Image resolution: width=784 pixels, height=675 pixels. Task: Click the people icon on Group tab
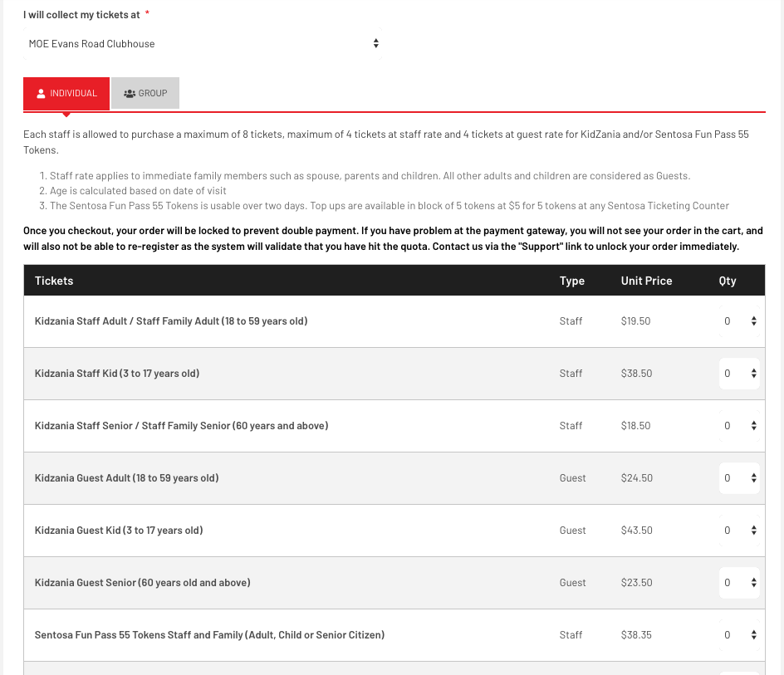(130, 94)
